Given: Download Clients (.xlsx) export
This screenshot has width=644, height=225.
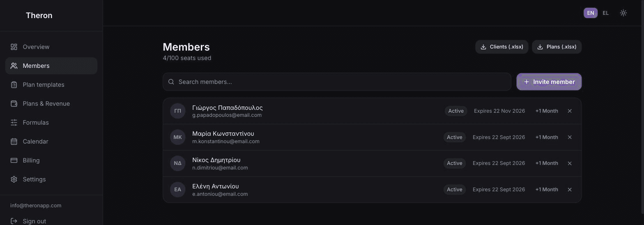Looking at the screenshot, I should pyautogui.click(x=502, y=47).
